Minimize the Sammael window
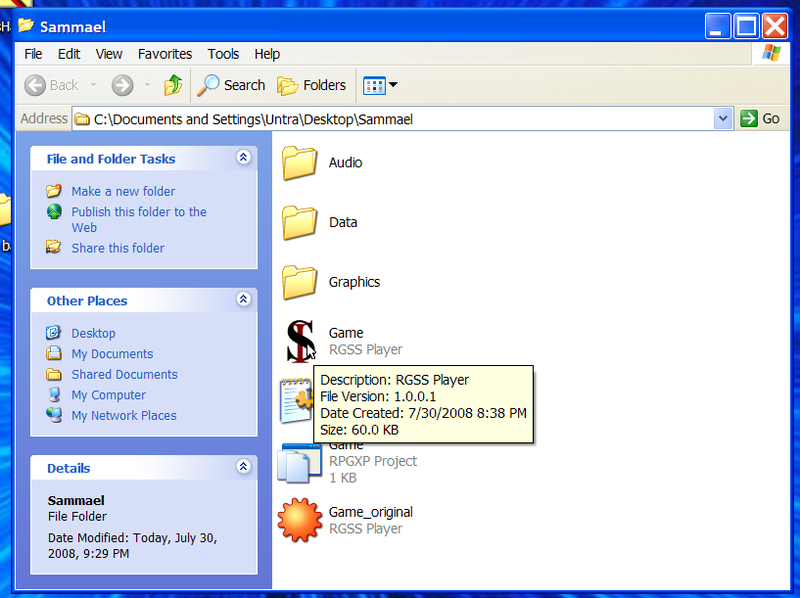Screen dimensions: 800x598 coord(718,26)
